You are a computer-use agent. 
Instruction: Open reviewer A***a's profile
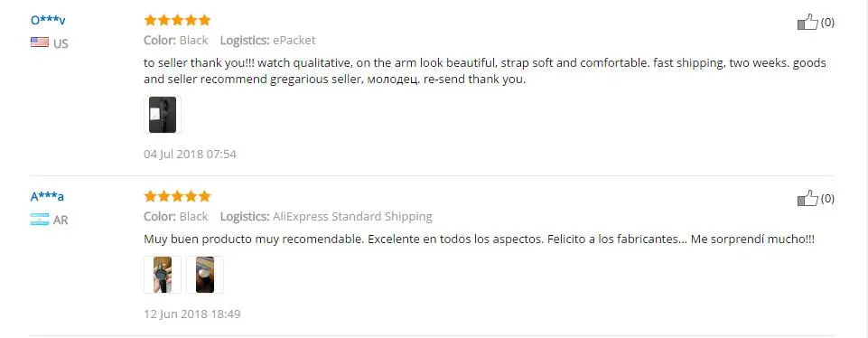click(47, 197)
